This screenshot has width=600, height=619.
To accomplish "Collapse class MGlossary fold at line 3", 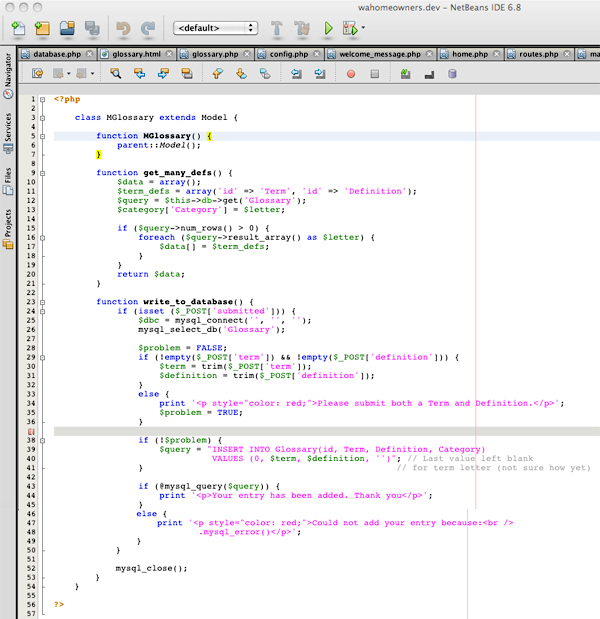I will (x=42, y=118).
